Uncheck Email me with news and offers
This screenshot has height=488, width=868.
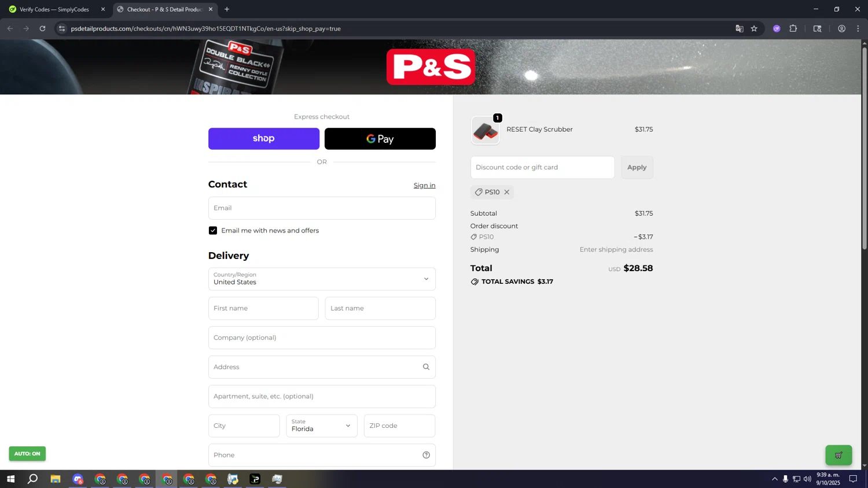coord(213,230)
